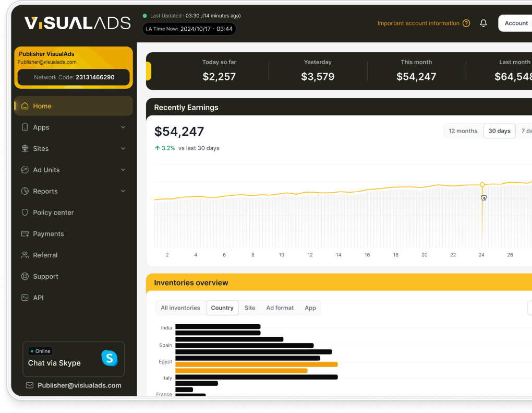Click the Spain label in country chart
Image resolution: width=532 pixels, height=413 pixels.
tap(165, 345)
